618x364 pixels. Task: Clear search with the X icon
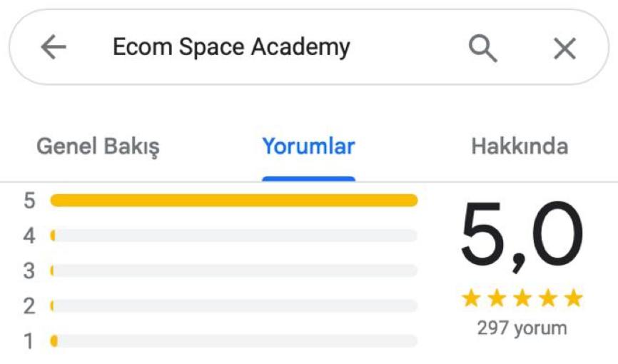tap(564, 49)
